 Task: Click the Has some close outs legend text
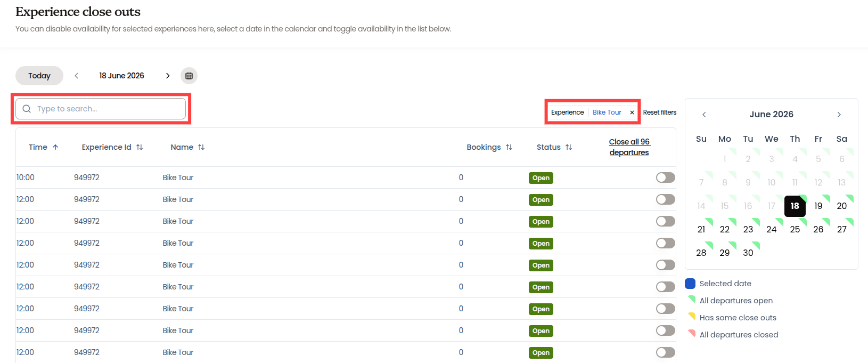click(738, 318)
